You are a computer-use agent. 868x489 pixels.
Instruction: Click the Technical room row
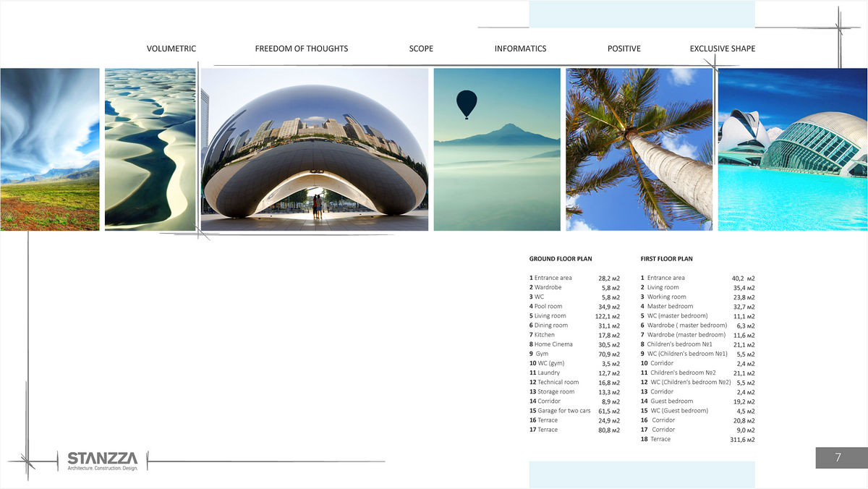(574, 382)
